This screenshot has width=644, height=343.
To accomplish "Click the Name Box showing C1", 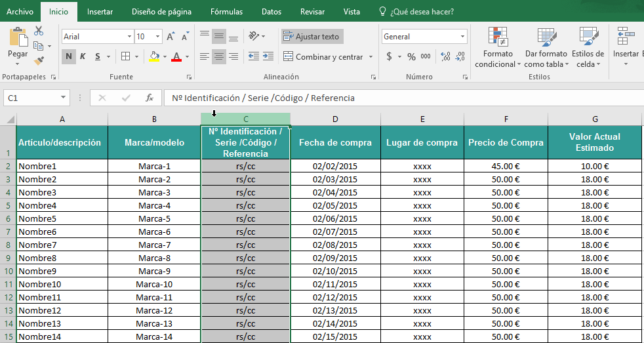I will (x=37, y=98).
